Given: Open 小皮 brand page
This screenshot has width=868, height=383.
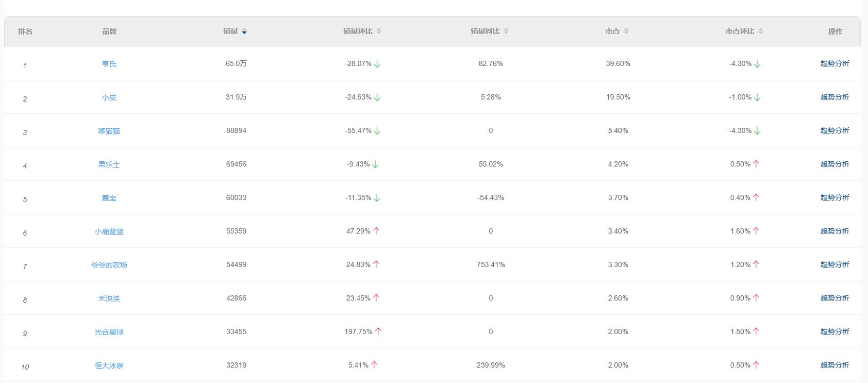Looking at the screenshot, I should (x=109, y=97).
